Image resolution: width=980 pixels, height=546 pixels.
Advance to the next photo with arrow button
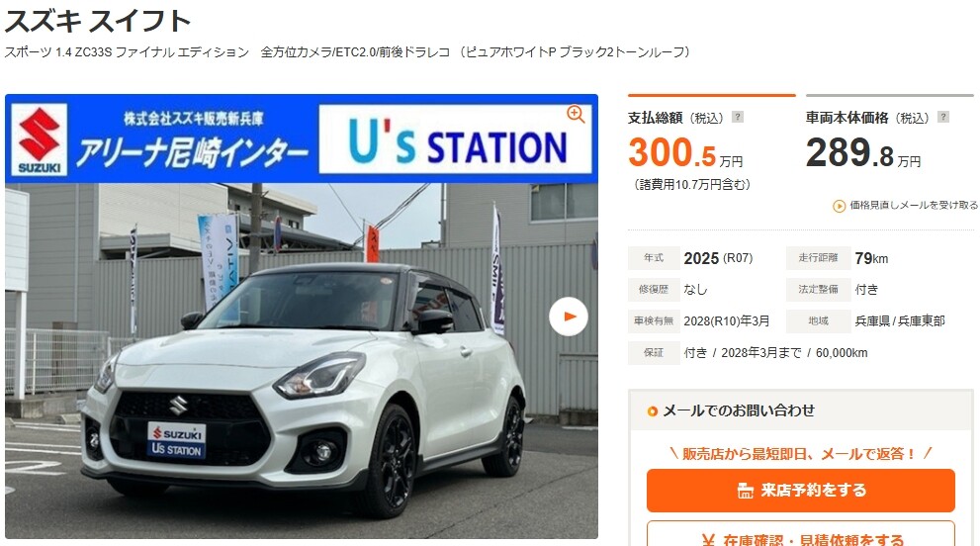coord(569,317)
